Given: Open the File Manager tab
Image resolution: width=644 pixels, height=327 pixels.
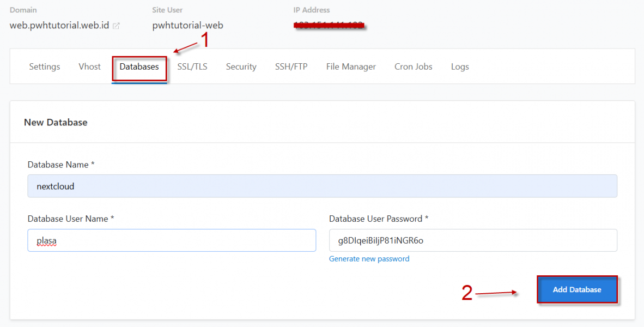Looking at the screenshot, I should click(x=351, y=66).
